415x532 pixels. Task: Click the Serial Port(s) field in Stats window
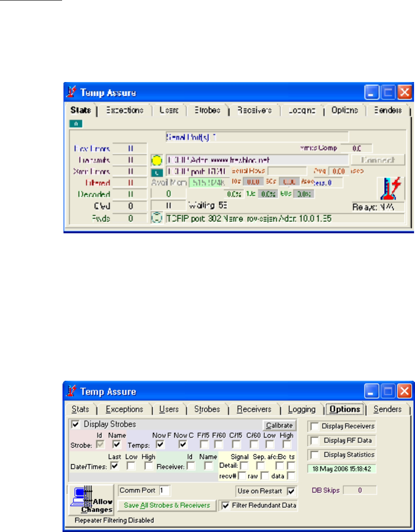point(257,137)
